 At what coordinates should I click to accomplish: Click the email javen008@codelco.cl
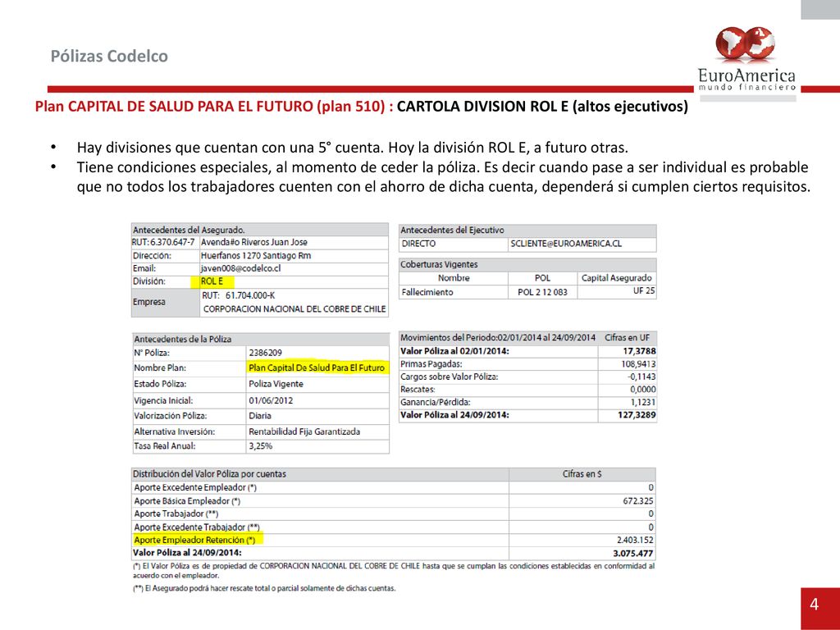point(240,268)
